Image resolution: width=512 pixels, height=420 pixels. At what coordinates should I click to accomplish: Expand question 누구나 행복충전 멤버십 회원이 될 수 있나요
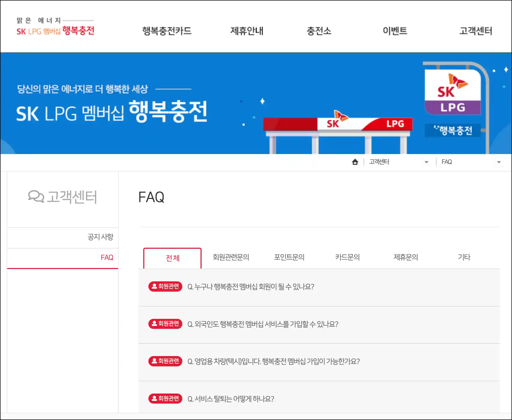coord(319,287)
